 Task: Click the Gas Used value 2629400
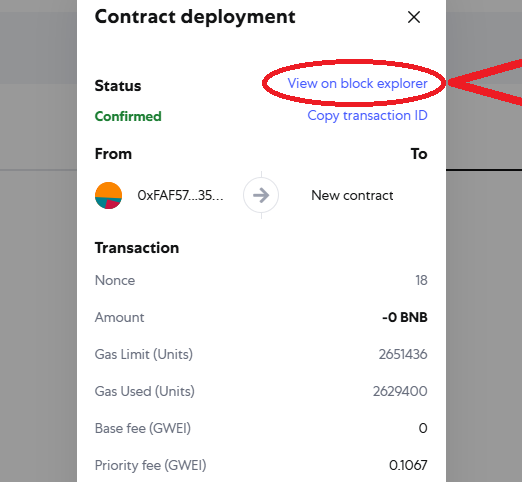pos(400,391)
